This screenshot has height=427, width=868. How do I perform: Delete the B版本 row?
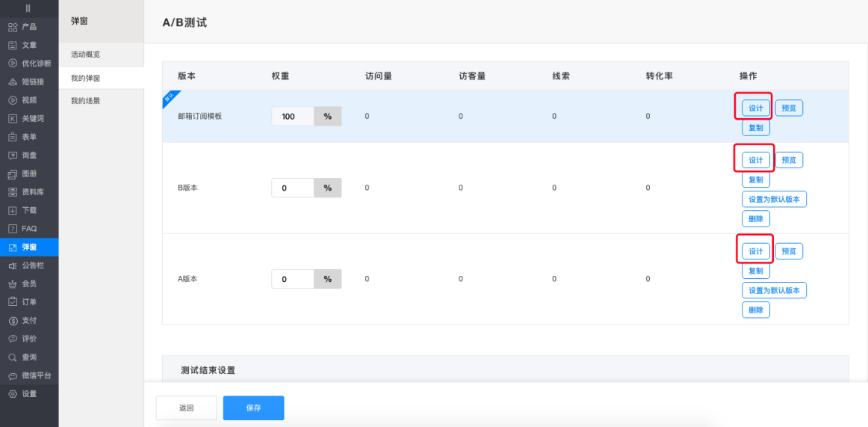[756, 219]
